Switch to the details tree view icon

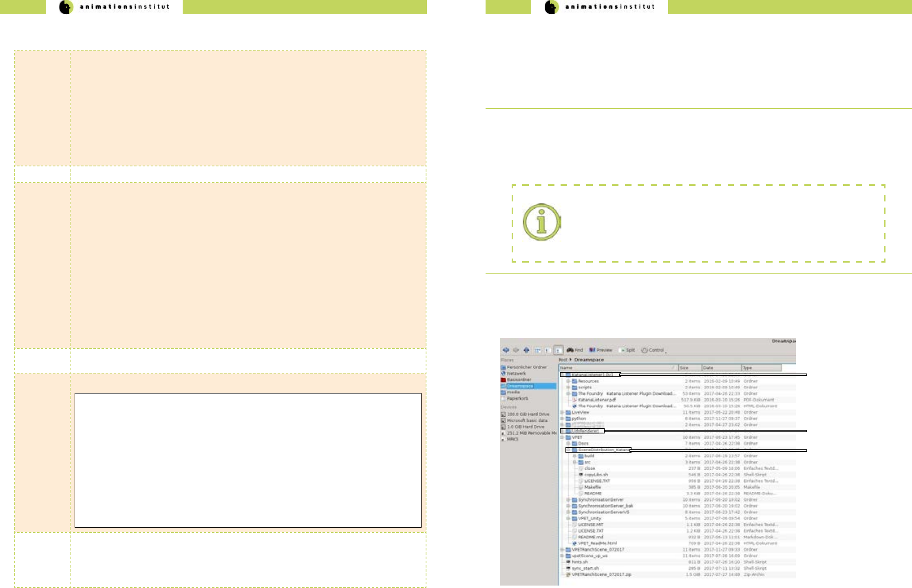pos(559,350)
